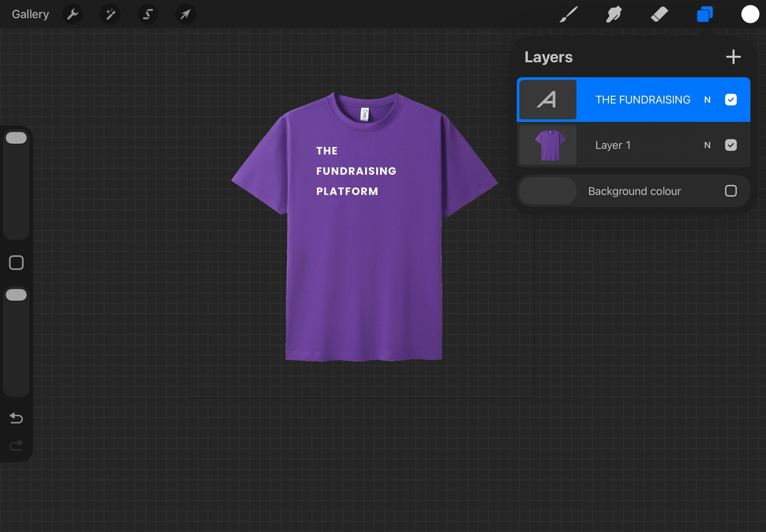The image size is (766, 532).
Task: Open the Actions wrench menu
Action: (72, 14)
